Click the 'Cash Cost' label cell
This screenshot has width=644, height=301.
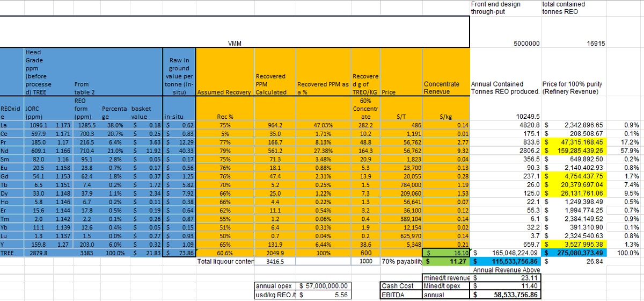(397, 285)
